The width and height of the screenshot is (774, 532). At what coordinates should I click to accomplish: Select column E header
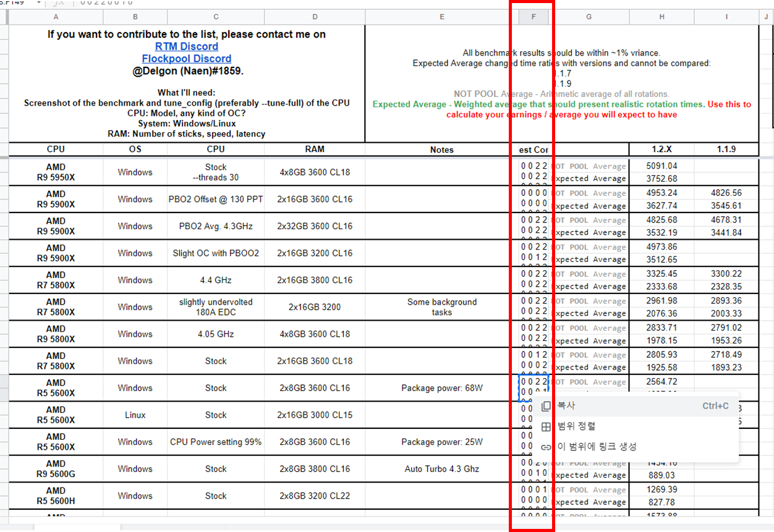click(442, 17)
